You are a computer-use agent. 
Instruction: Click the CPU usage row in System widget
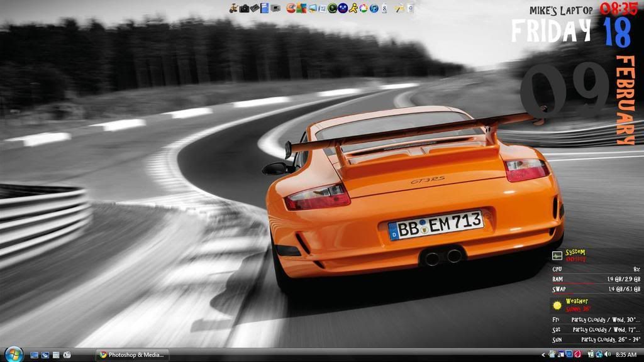(596, 269)
